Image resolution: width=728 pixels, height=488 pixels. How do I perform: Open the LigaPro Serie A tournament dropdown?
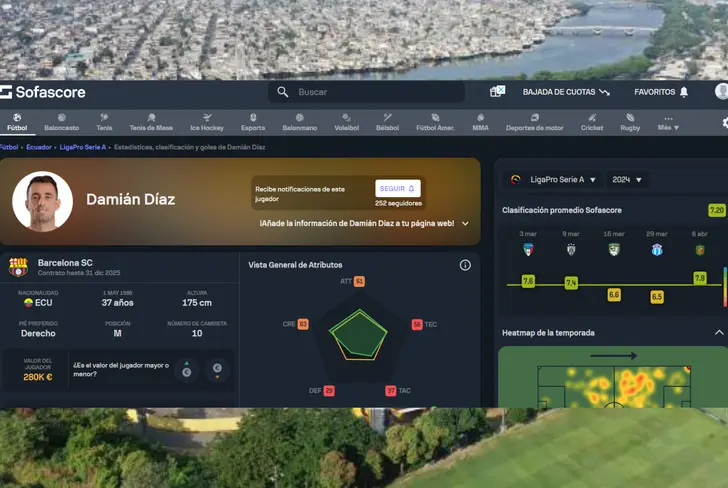click(553, 180)
